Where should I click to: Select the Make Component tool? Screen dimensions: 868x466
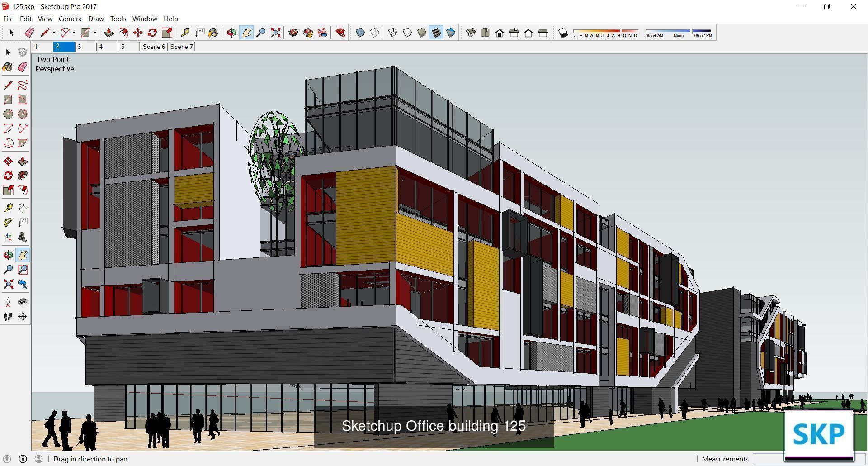(23, 52)
